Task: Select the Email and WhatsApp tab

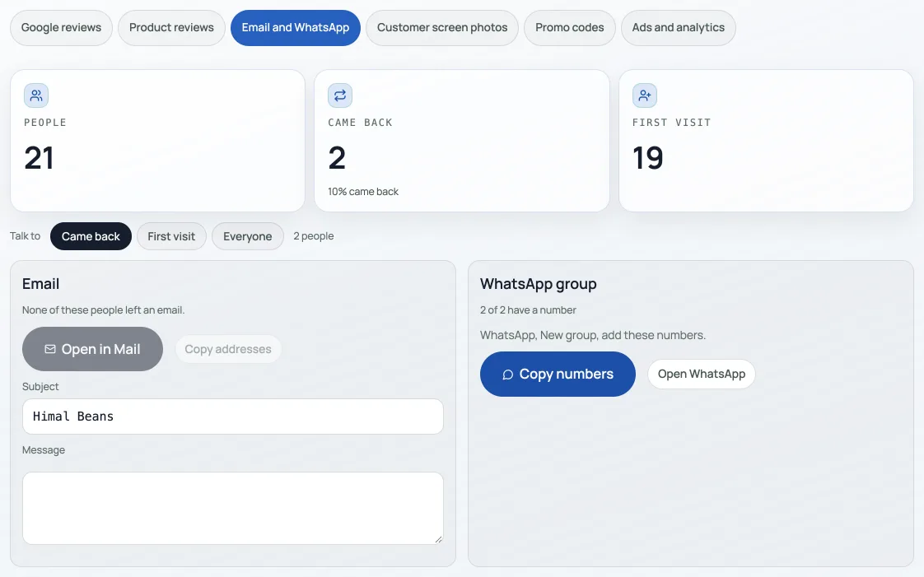Action: (x=295, y=28)
